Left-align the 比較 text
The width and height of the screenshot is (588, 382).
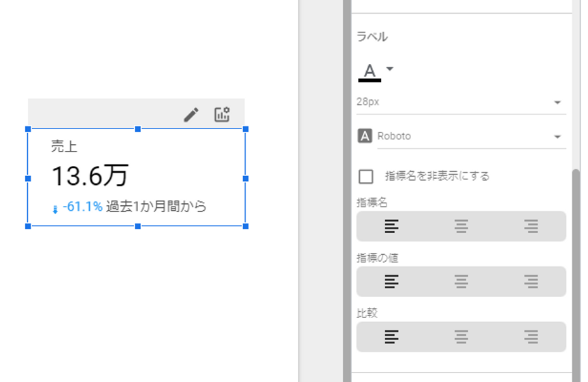point(391,337)
